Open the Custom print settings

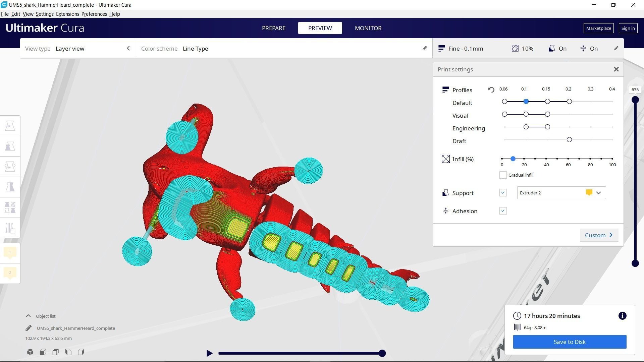click(x=599, y=235)
